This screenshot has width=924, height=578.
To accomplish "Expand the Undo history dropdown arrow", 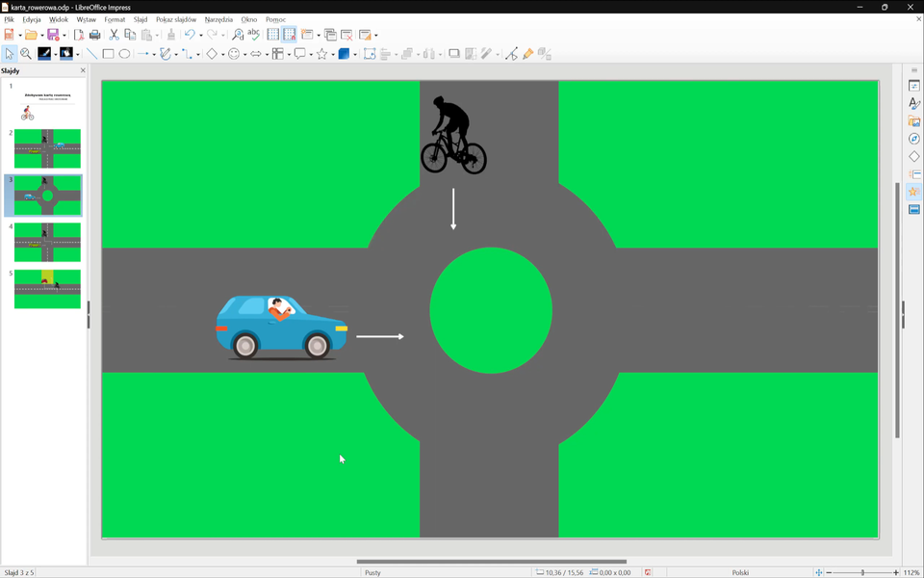I will pyautogui.click(x=200, y=36).
